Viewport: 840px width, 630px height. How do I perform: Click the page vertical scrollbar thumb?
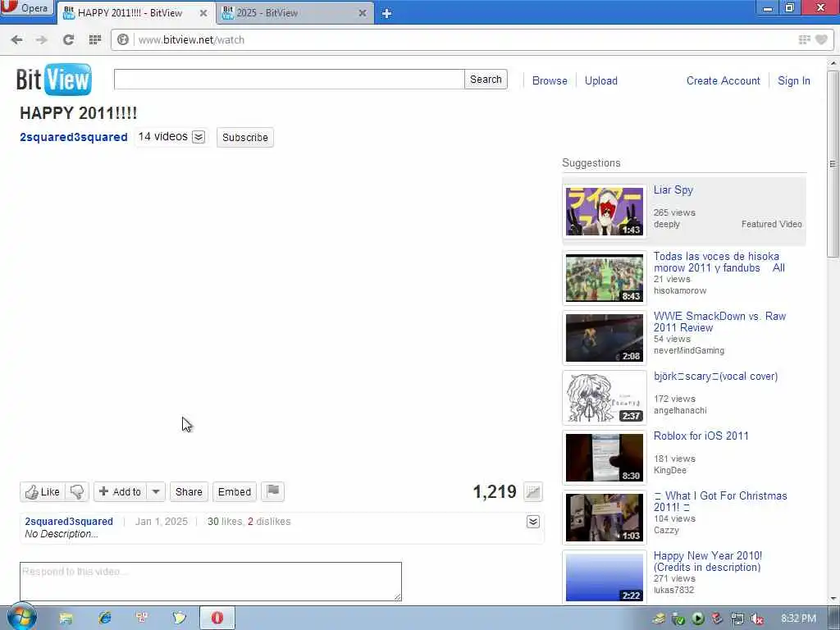pyautogui.click(x=833, y=163)
